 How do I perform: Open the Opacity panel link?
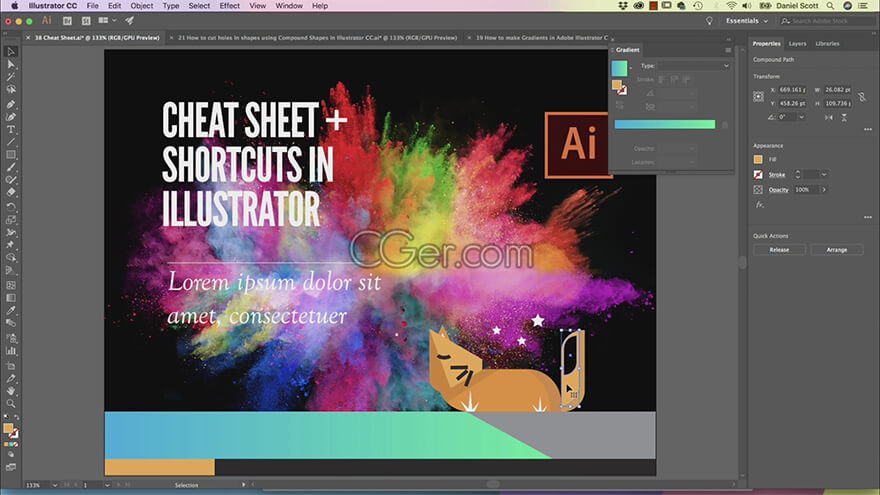pyautogui.click(x=778, y=190)
